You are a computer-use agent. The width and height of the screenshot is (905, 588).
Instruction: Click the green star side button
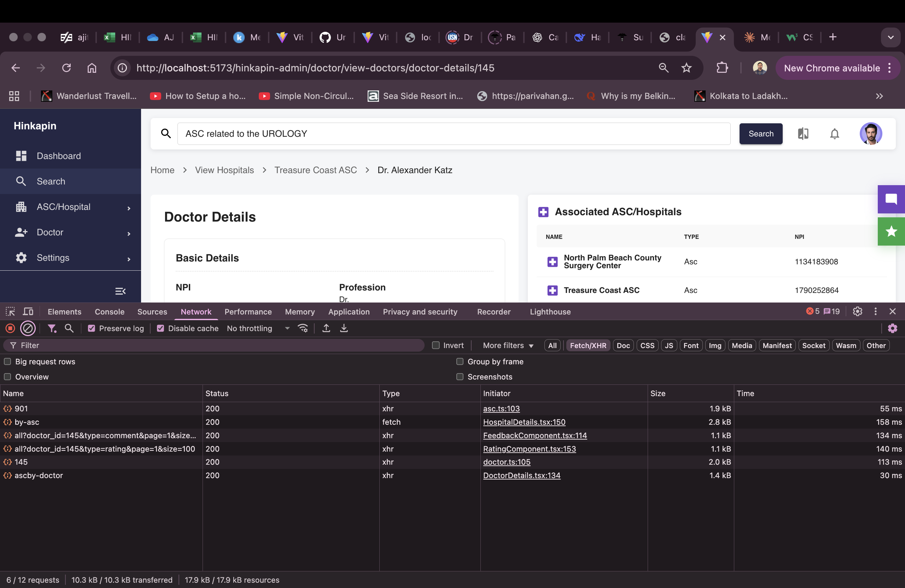[891, 231]
